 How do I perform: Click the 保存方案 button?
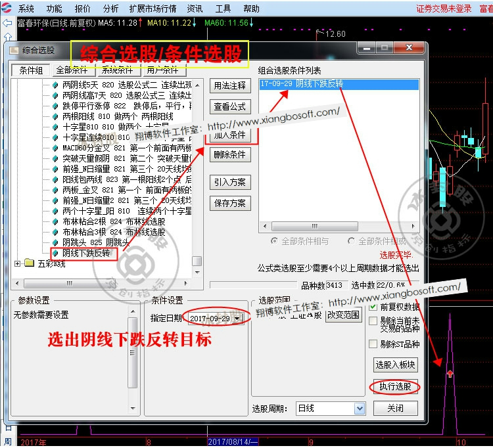click(x=230, y=203)
